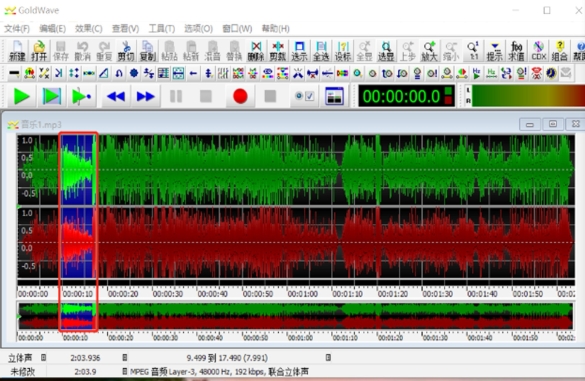This screenshot has width=585, height=381.
Task: Click the blue Rewind button
Action: 116,97
